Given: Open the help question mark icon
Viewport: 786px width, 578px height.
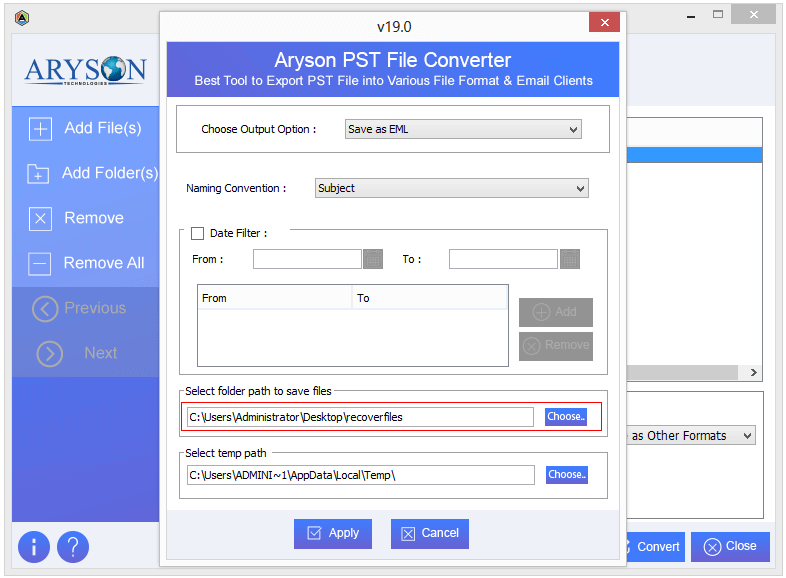Looking at the screenshot, I should tap(73, 546).
